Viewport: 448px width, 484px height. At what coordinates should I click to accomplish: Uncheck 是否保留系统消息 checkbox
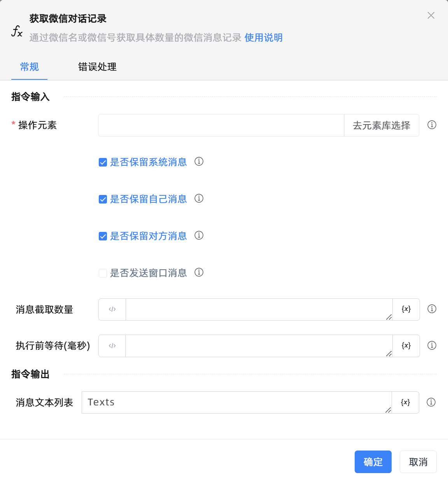tap(103, 162)
